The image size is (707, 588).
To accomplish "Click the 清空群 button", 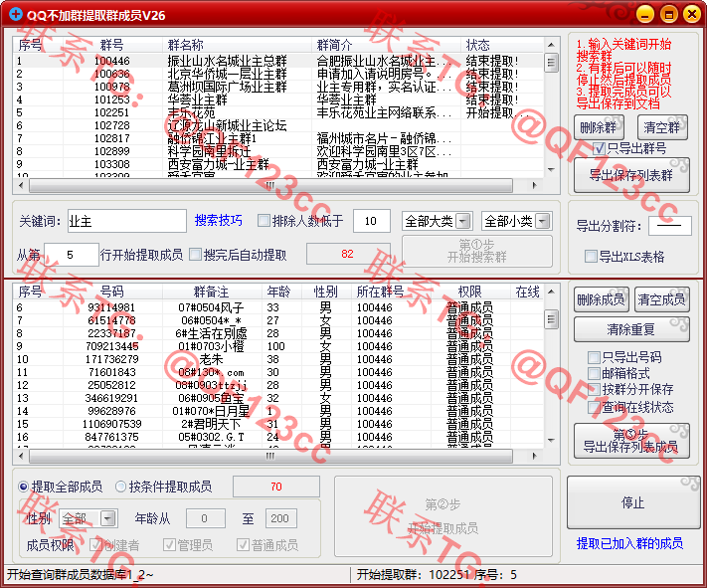I will tap(662, 127).
